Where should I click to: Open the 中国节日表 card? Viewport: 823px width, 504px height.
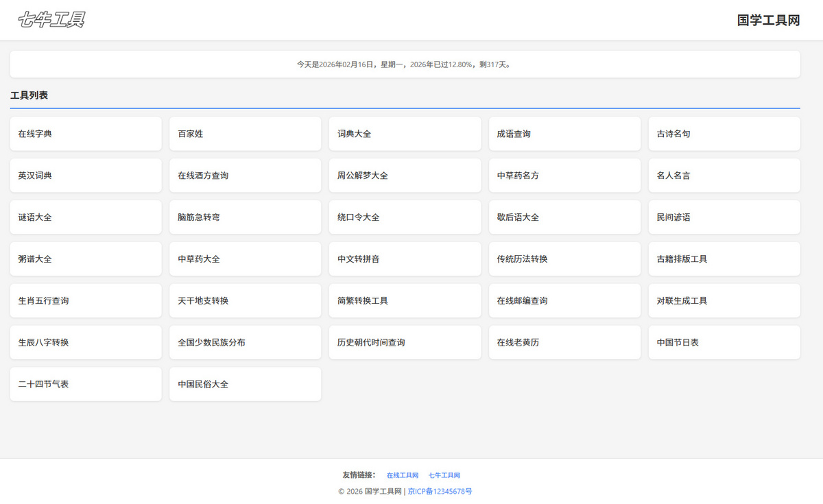[x=724, y=342]
